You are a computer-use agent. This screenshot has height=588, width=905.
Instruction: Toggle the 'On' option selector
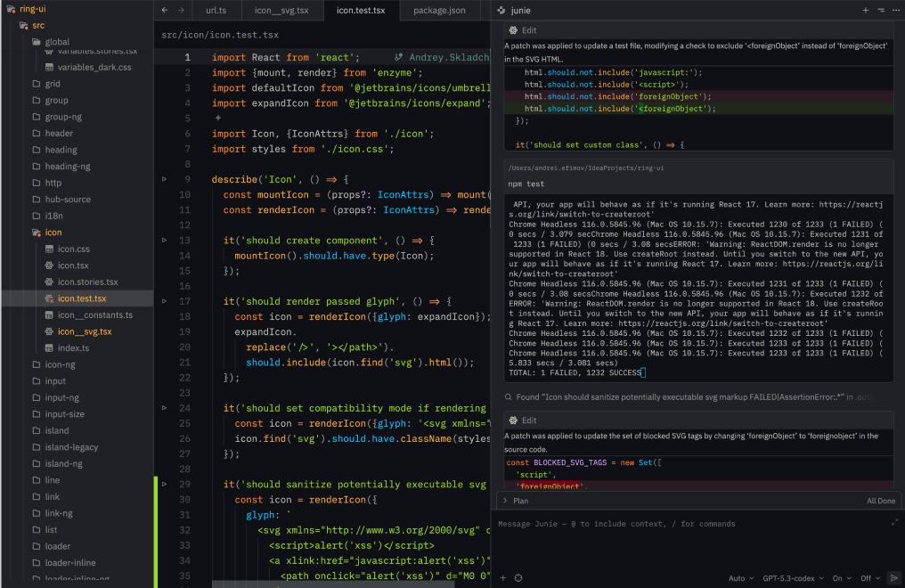coord(841,577)
